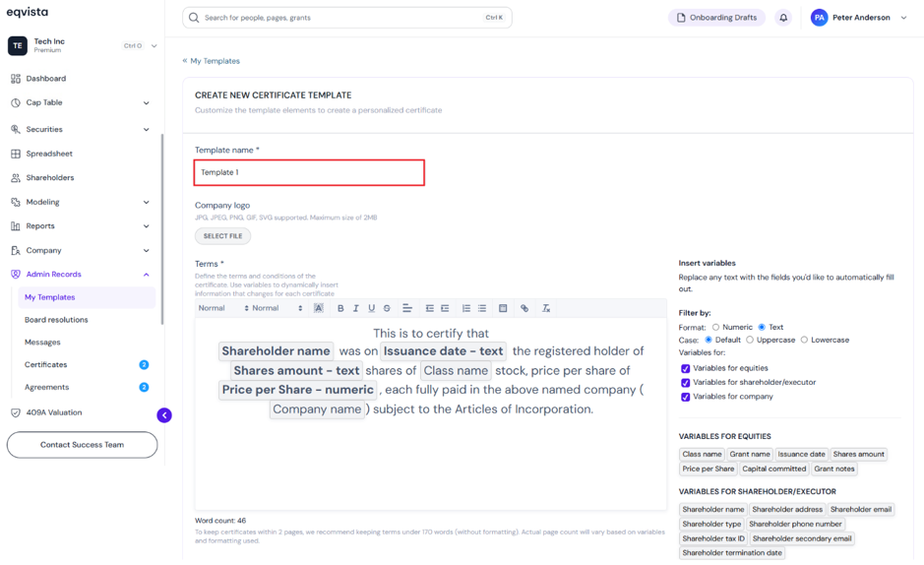Viewport: 924px width, 565px height.
Task: Select the Numeric format radio button
Action: [715, 327]
